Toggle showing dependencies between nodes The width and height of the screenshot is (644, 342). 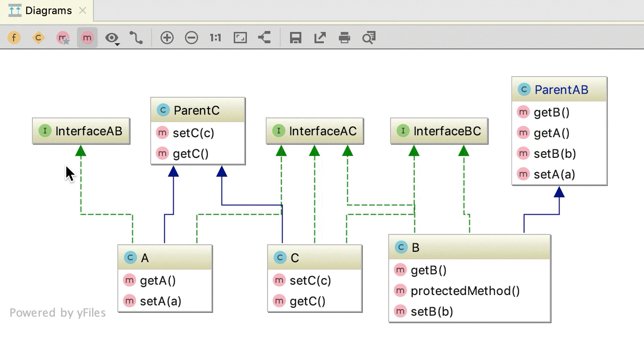(137, 37)
